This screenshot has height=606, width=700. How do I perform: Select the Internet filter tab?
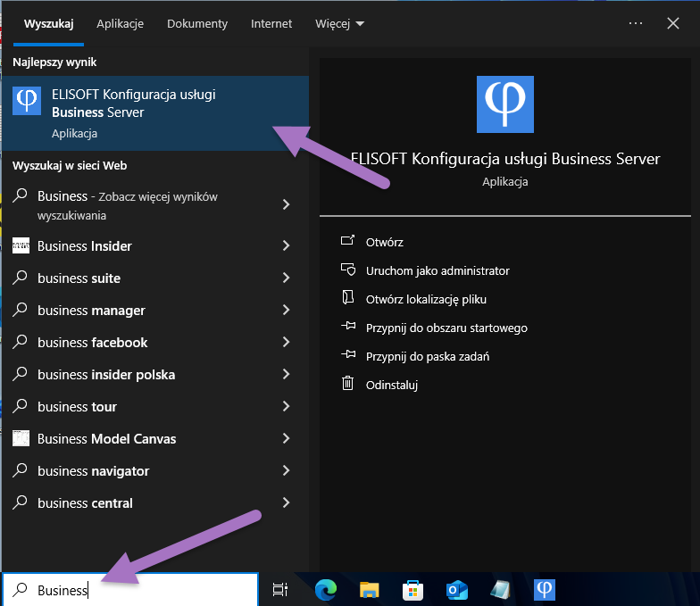pos(271,23)
